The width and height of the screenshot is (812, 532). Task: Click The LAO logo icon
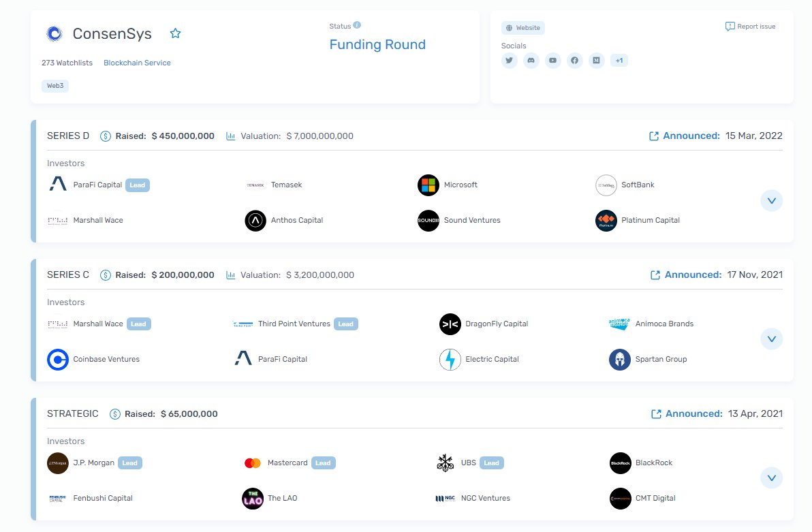(x=253, y=499)
